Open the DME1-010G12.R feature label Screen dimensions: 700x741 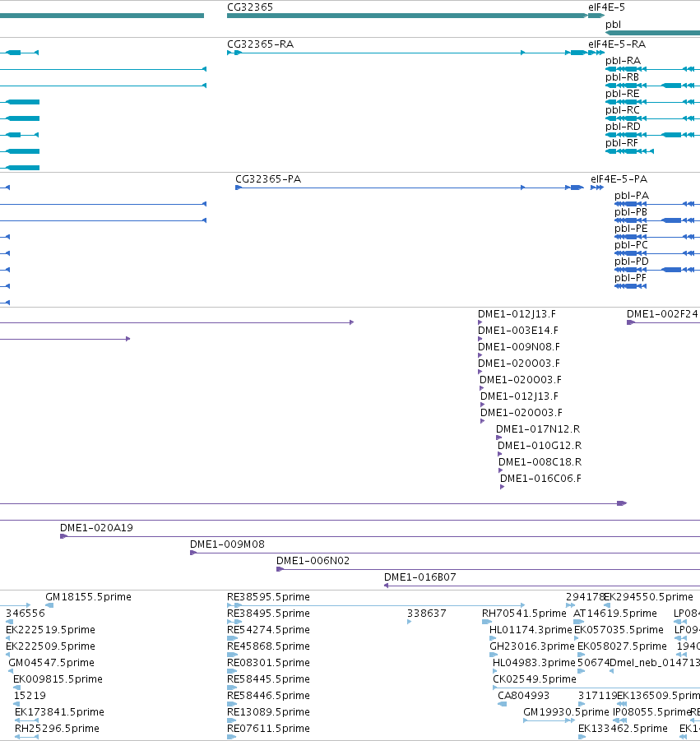(x=540, y=446)
